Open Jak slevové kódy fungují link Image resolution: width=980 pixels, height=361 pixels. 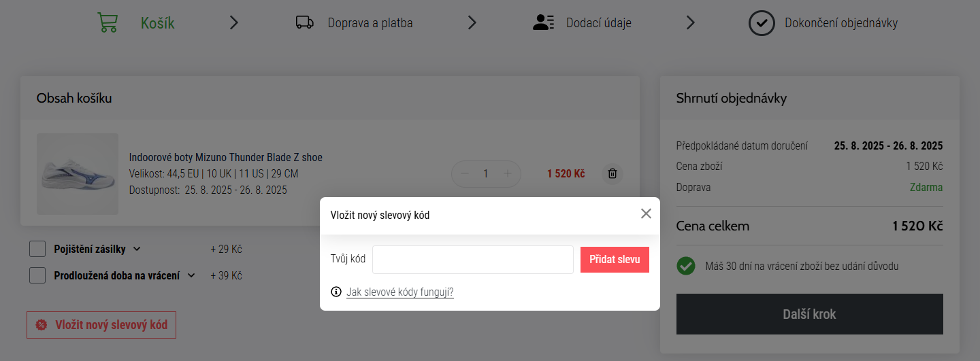(x=399, y=292)
